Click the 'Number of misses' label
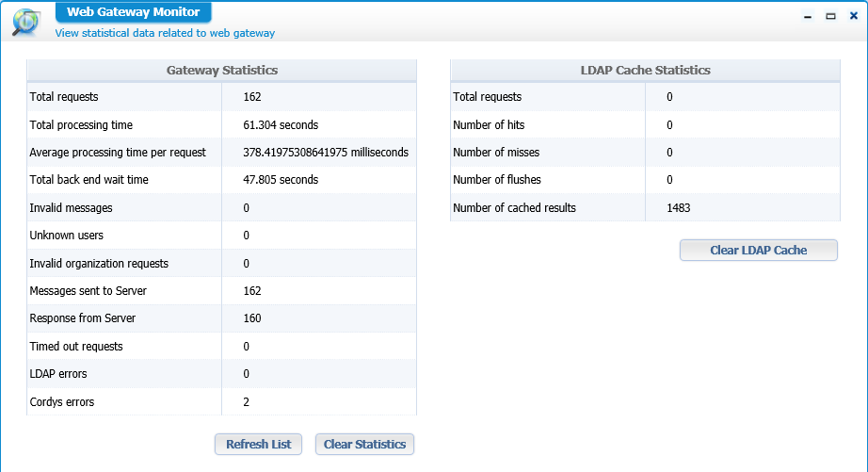This screenshot has height=472, width=868. (496, 153)
